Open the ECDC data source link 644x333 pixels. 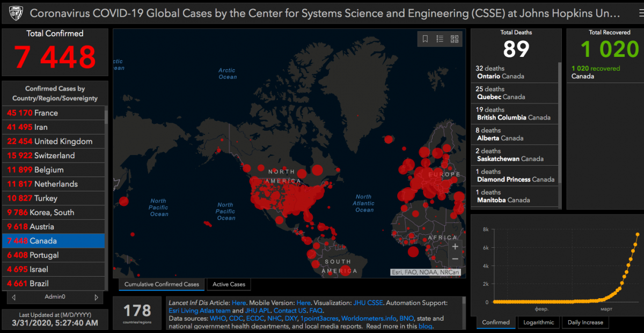coord(256,319)
